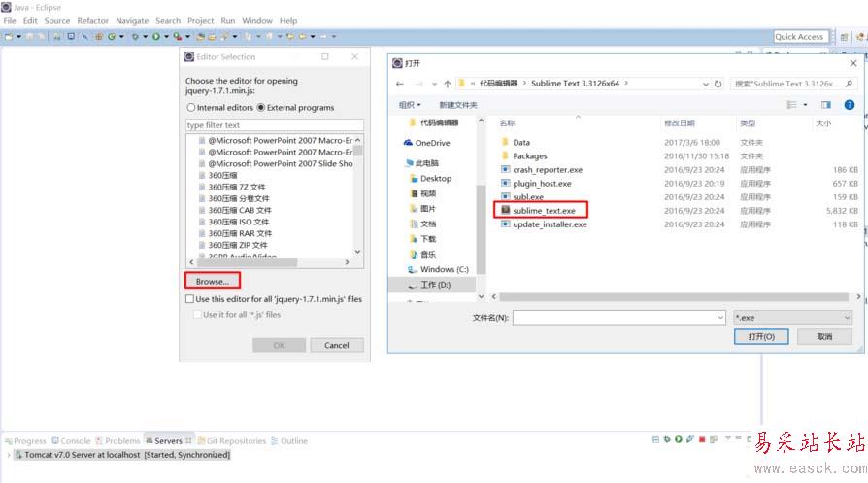Click the up-folder arrow in file Open dialog
The image size is (868, 483).
448,84
